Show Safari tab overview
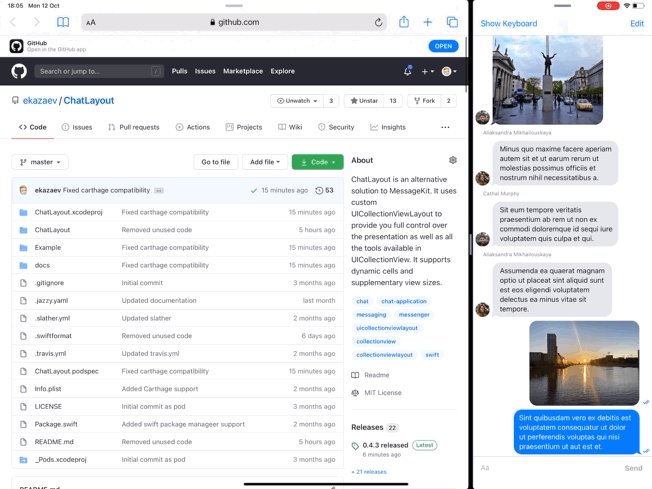Image resolution: width=652 pixels, height=489 pixels. tap(452, 22)
